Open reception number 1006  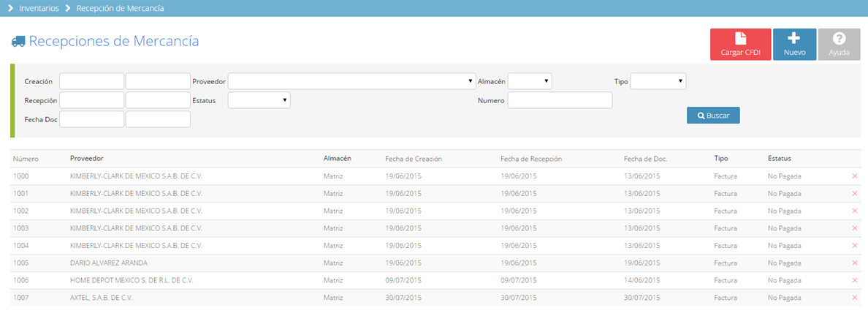coord(21,280)
